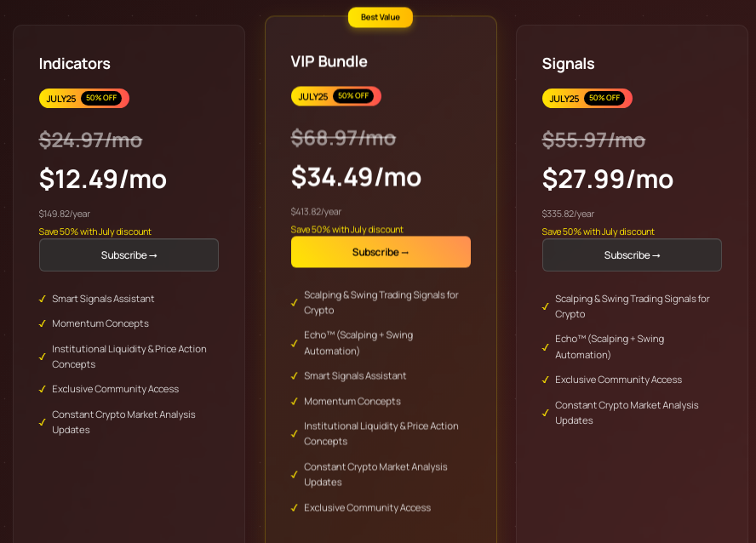
Task: Click the checkmark beside VIP Bundle's Momentum Concepts
Action: click(x=294, y=402)
